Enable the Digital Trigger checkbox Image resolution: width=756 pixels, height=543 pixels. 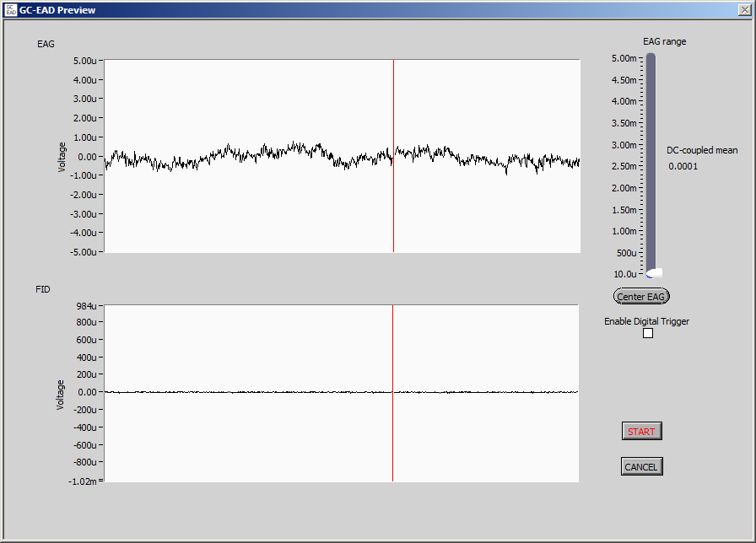648,333
